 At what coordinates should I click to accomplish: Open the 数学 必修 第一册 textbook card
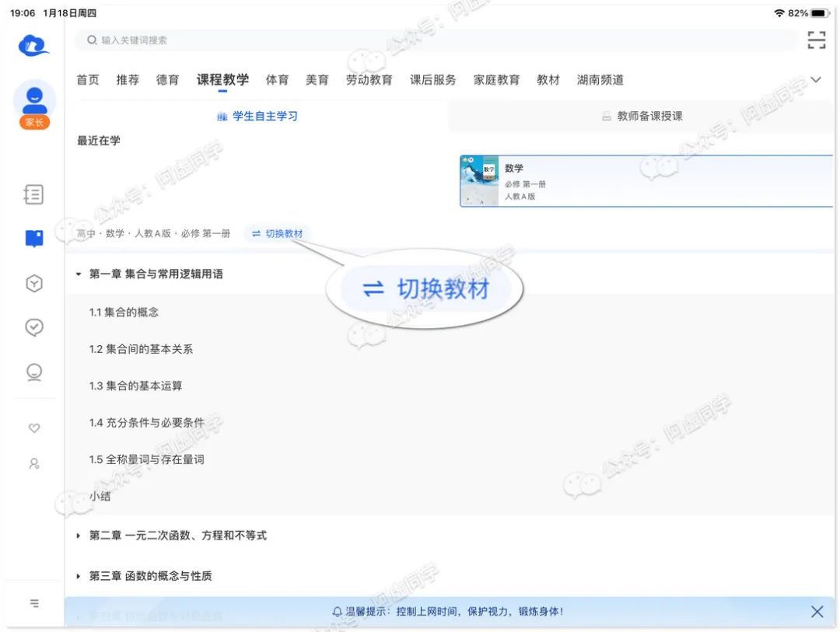(646, 181)
